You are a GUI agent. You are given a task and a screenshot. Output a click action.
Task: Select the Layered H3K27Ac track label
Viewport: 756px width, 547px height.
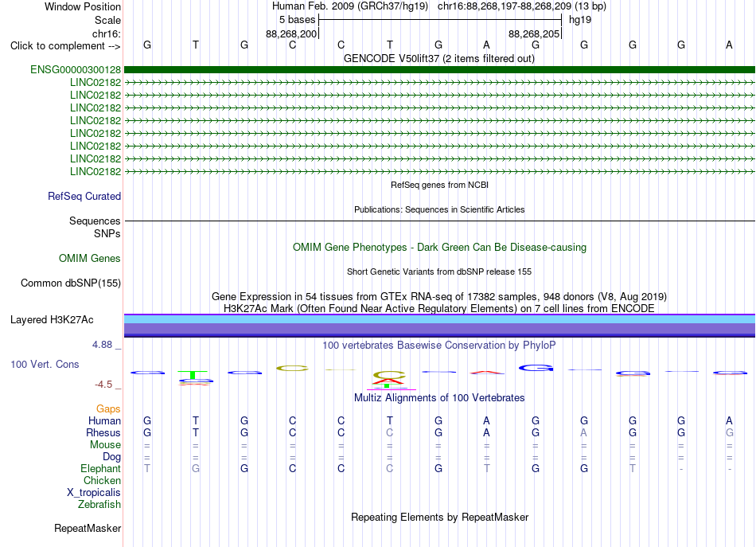[52, 320]
